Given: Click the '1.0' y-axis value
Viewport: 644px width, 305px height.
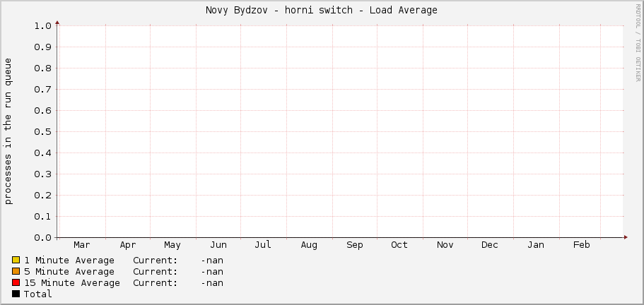Looking at the screenshot, I should [42, 26].
